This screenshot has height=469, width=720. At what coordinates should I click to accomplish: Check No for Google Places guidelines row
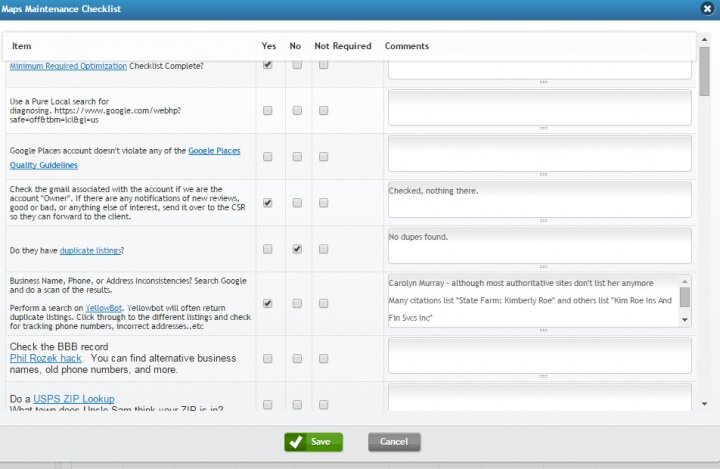tap(297, 157)
